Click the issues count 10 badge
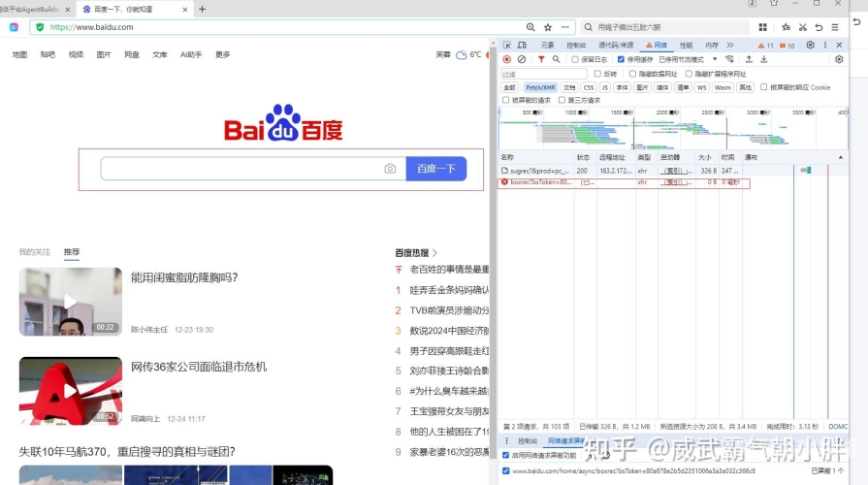 (787, 46)
